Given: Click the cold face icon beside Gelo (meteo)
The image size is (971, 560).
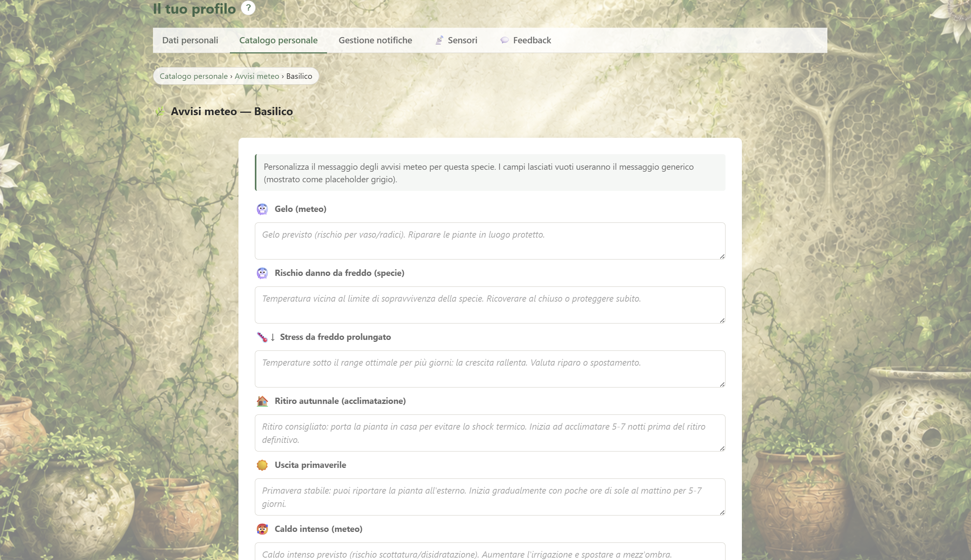Looking at the screenshot, I should point(262,209).
